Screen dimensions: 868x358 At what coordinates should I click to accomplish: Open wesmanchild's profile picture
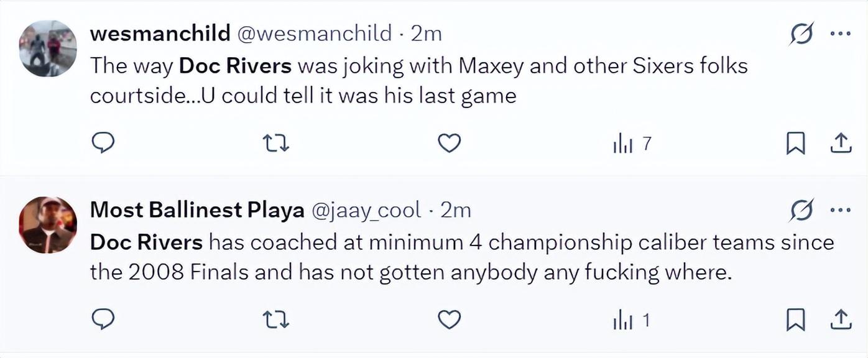[48, 48]
